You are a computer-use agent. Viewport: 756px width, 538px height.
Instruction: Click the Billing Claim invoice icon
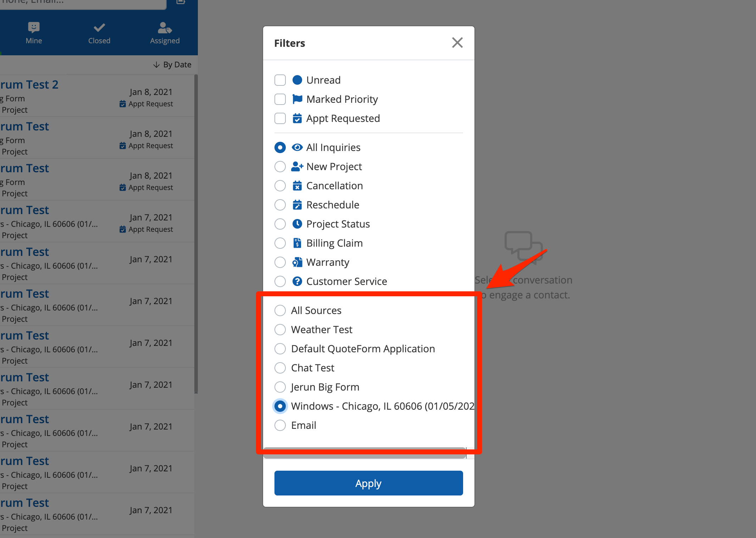click(297, 243)
